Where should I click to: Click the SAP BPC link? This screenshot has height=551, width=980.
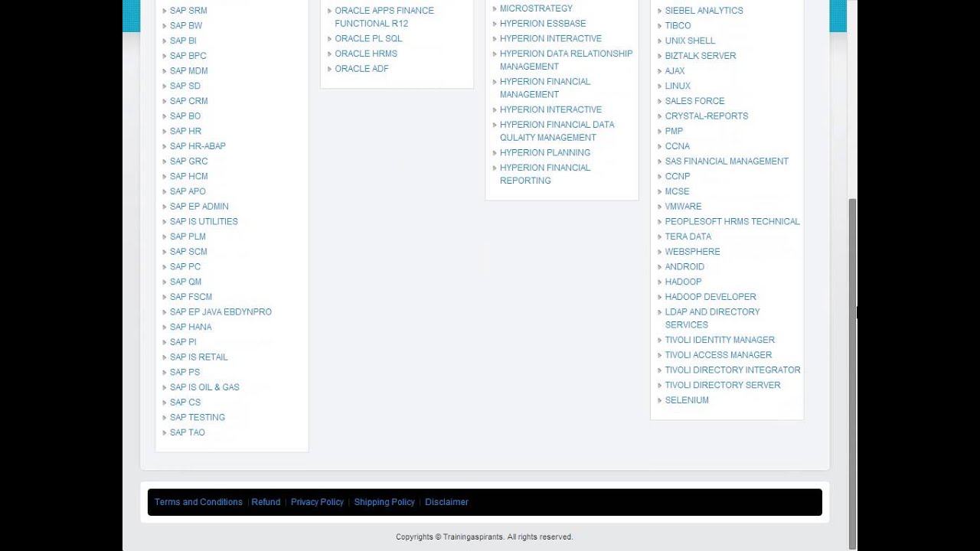point(188,56)
